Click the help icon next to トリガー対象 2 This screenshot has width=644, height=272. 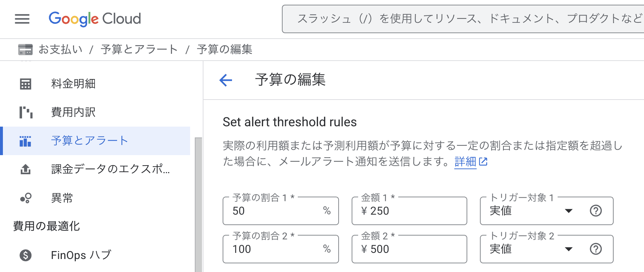[596, 249]
